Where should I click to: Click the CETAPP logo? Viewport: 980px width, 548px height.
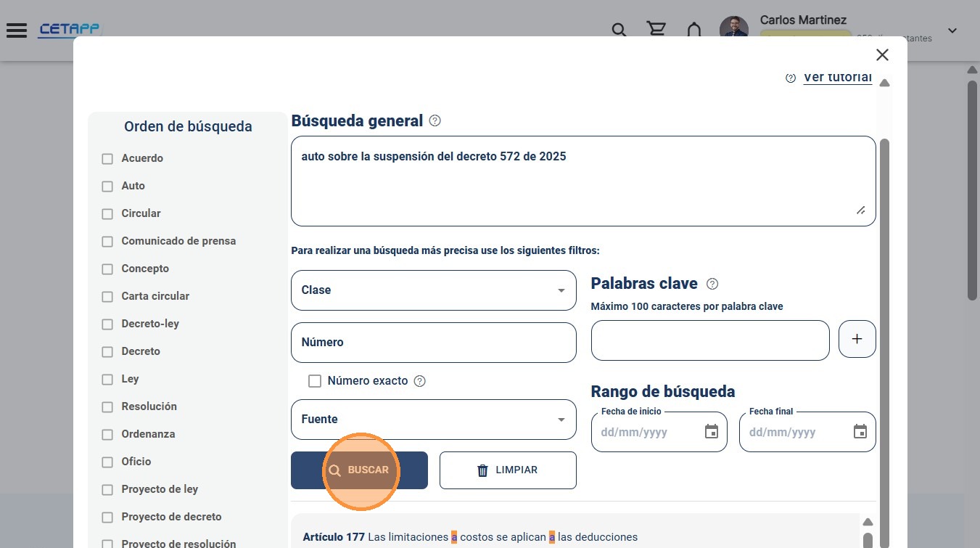[70, 30]
